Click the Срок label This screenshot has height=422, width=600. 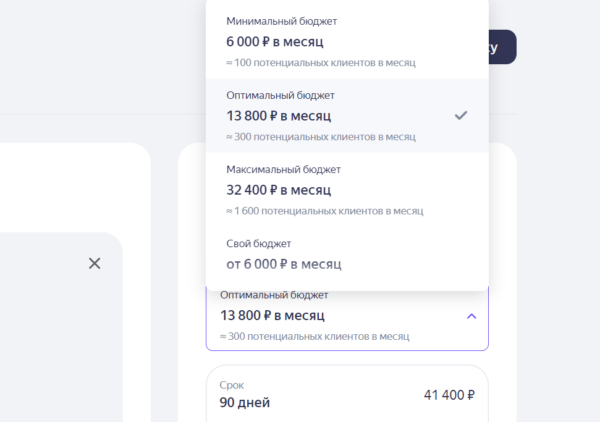232,385
